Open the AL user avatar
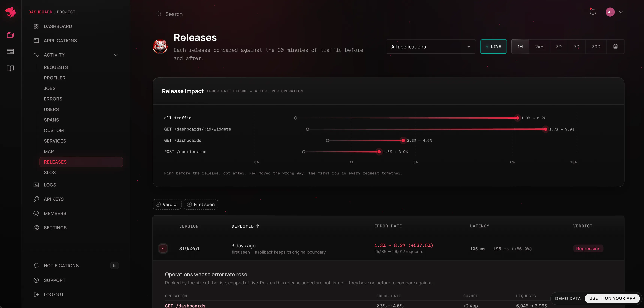Image resolution: width=644 pixels, height=308 pixels. click(610, 12)
